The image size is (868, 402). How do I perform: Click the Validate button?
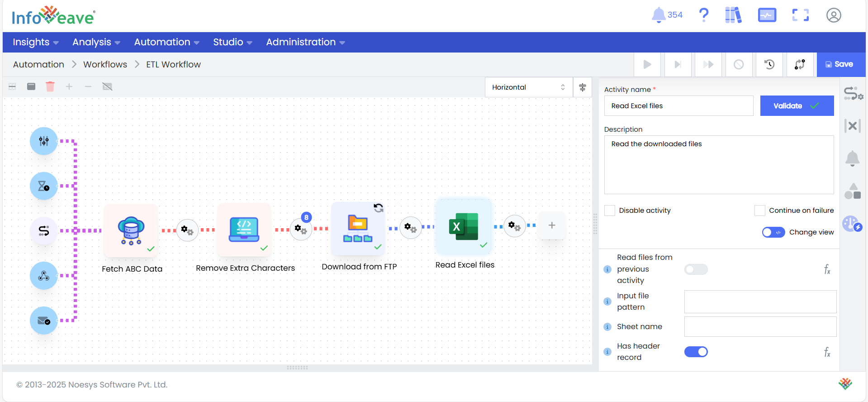[x=797, y=106]
